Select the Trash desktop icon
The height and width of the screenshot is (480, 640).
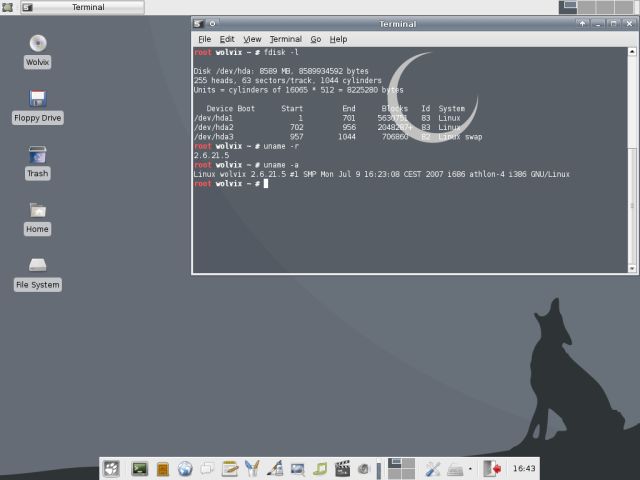click(x=38, y=162)
